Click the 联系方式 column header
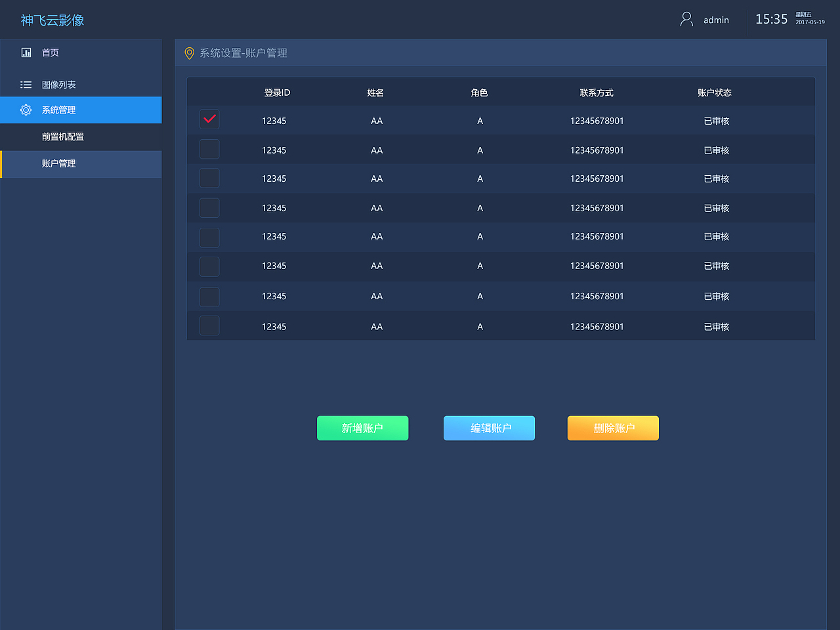 [597, 93]
